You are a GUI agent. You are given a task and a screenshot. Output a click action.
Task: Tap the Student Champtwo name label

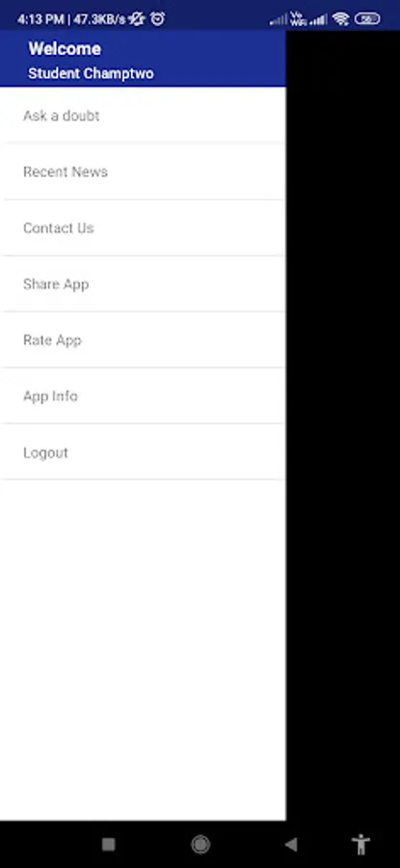tap(91, 73)
